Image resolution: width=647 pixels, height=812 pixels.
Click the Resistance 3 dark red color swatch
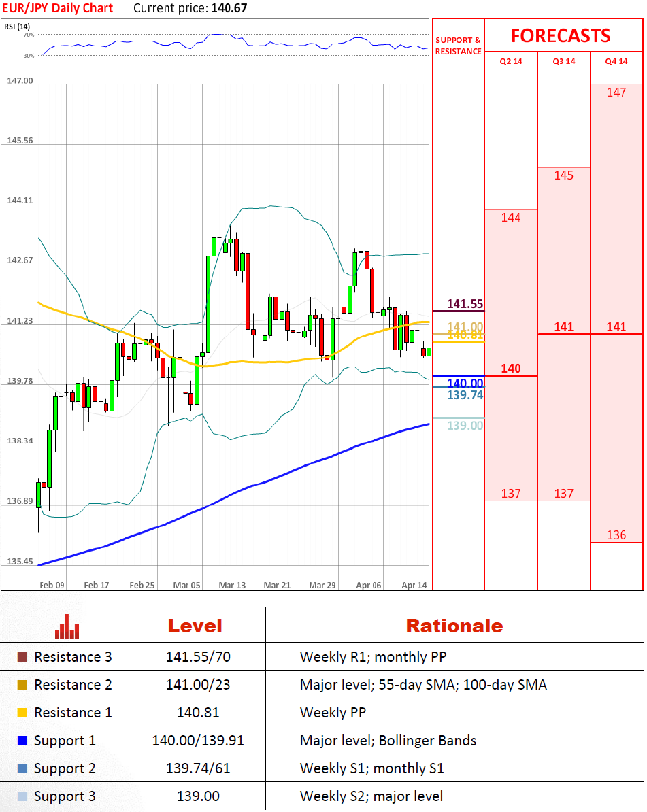[22, 657]
